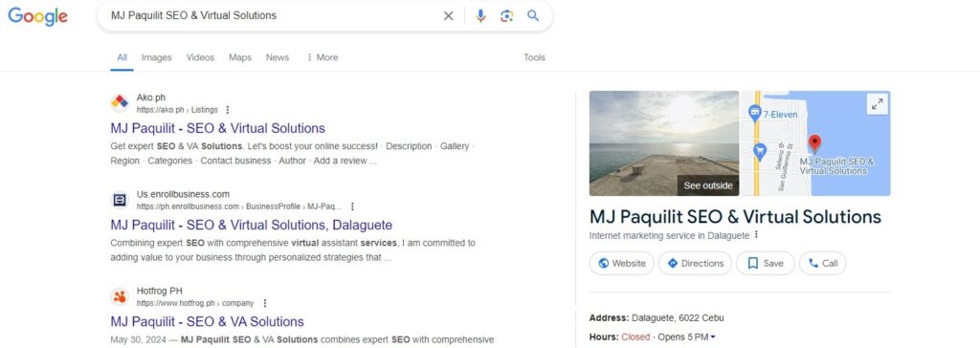Switch to the Maps tab
This screenshot has width=980, height=348.
tap(240, 57)
